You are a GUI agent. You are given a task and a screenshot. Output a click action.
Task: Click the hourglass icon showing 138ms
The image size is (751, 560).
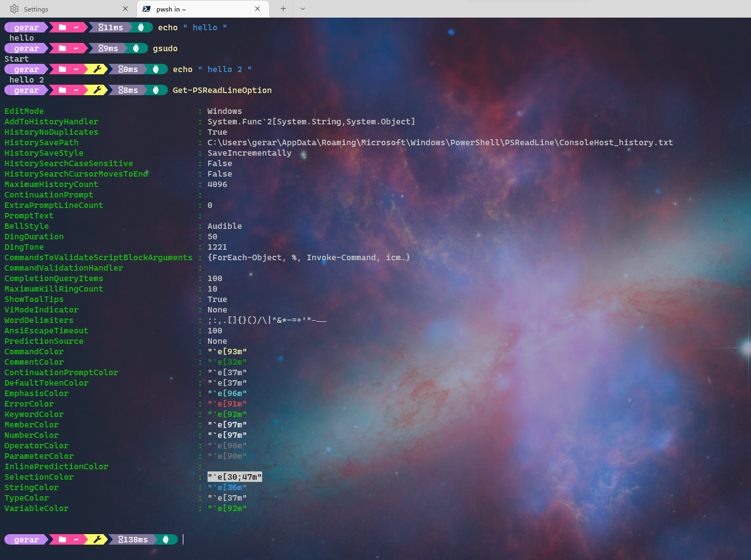click(x=132, y=539)
